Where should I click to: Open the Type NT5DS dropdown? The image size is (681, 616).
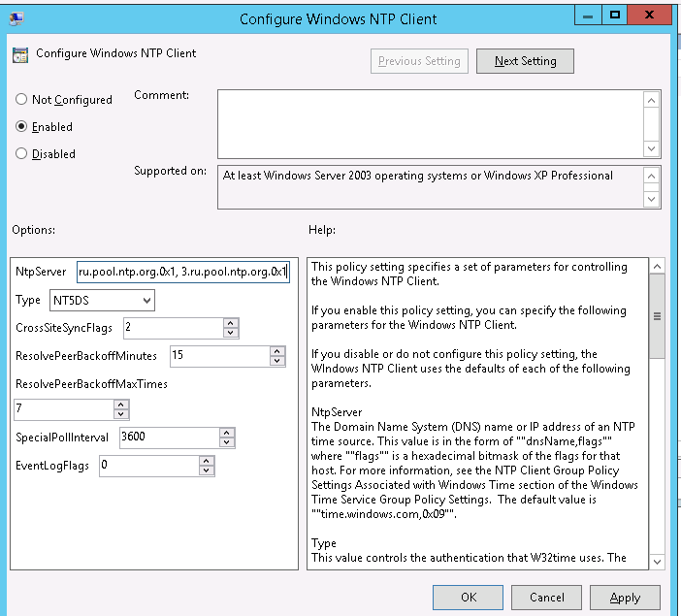coord(102,300)
